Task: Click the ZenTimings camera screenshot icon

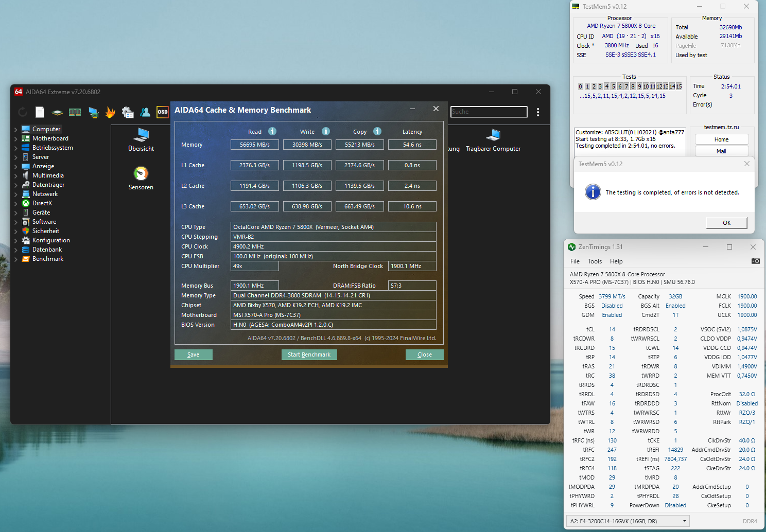Action: [756, 261]
